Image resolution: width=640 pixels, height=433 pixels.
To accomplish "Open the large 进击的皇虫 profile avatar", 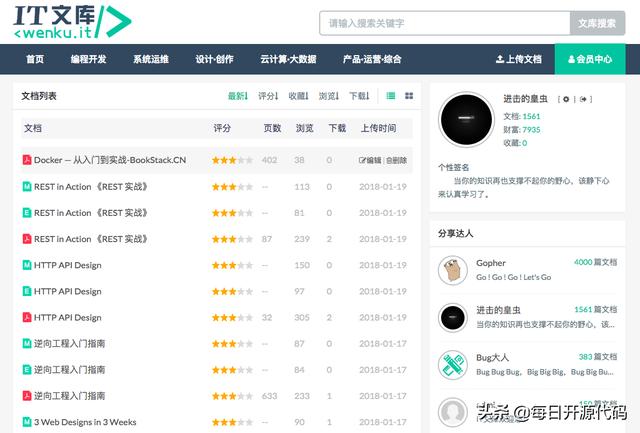I will (x=467, y=120).
